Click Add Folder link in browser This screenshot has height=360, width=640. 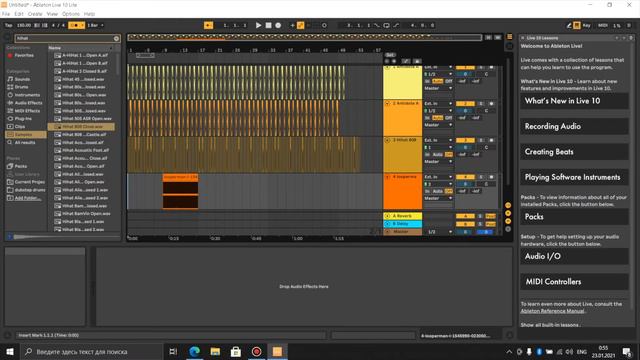point(27,198)
